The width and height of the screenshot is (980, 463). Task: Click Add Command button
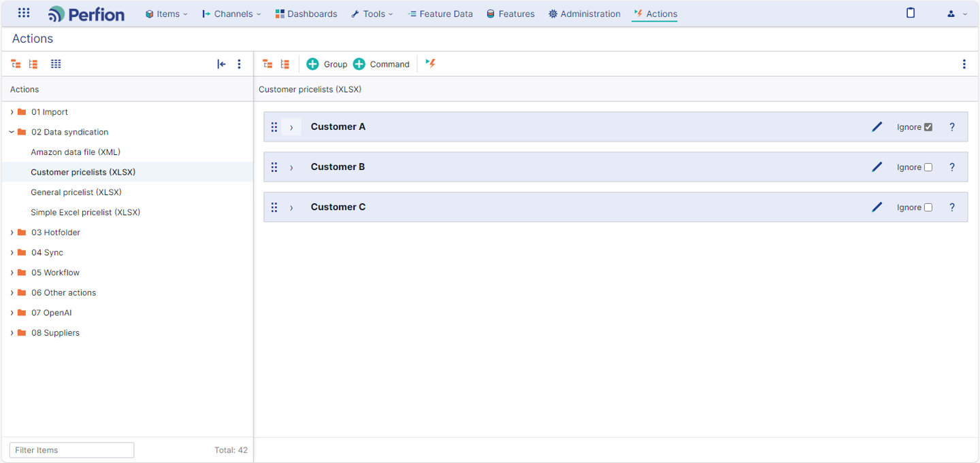tap(381, 64)
